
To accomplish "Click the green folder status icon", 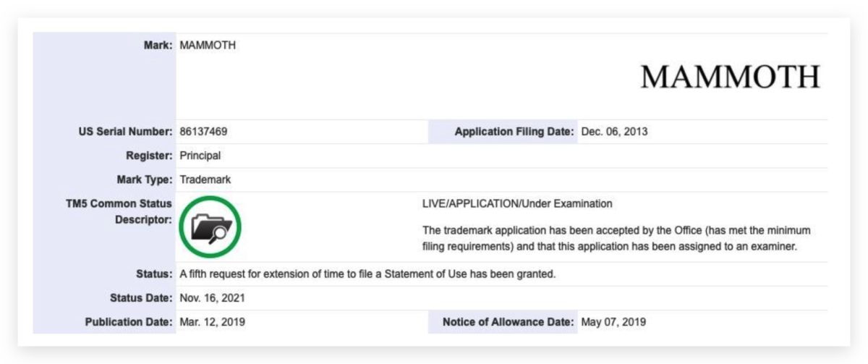I will point(210,227).
